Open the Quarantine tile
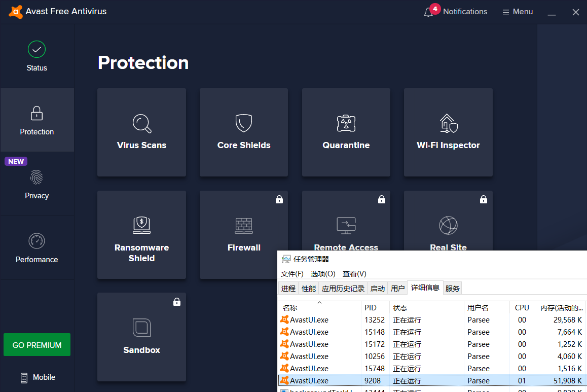The image size is (587, 392). 346,132
